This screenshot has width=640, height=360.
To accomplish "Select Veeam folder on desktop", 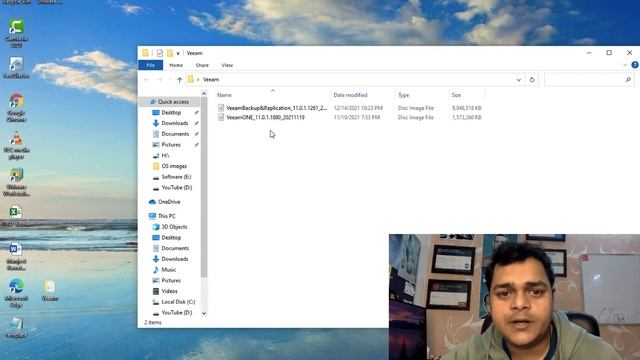I will (x=50, y=291).
